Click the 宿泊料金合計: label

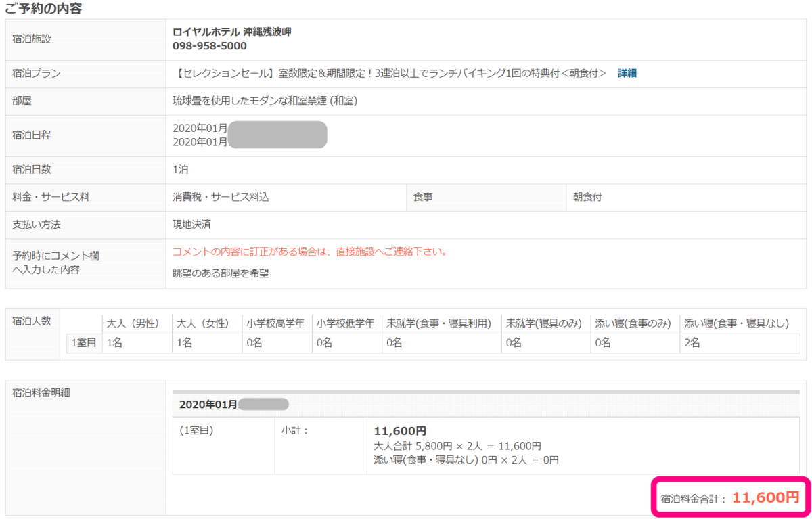(x=694, y=499)
